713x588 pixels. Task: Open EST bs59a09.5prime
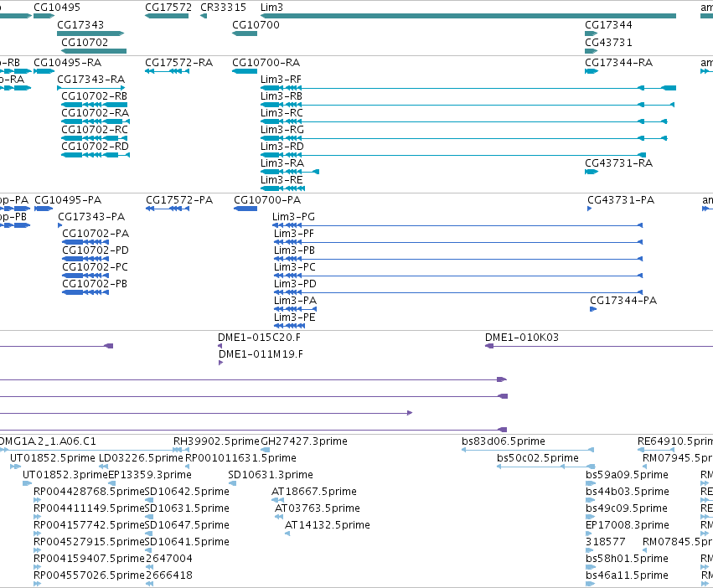pos(627,475)
